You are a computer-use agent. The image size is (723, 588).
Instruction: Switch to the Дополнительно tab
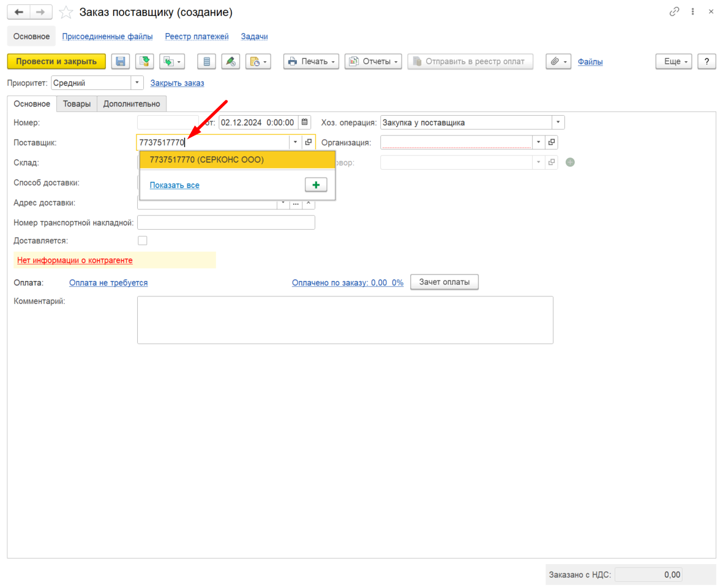tap(132, 104)
